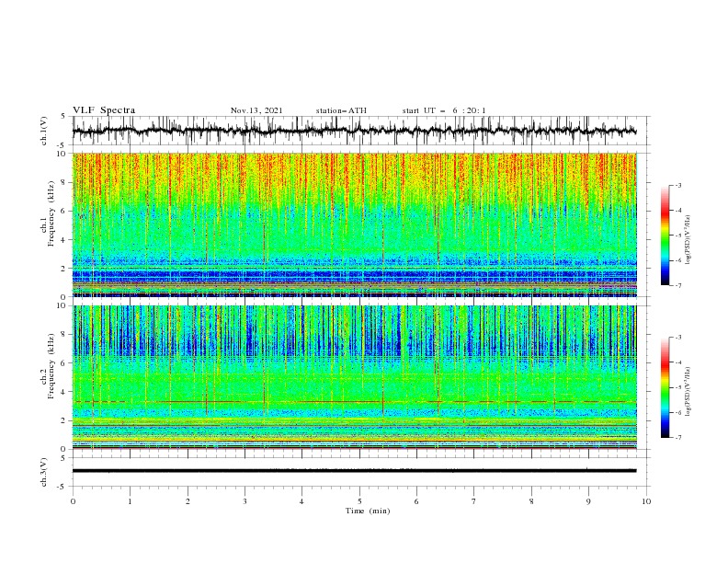The width and height of the screenshot is (728, 563).
Task: Click the ch.3 flat waveform trace
Action: (354, 471)
